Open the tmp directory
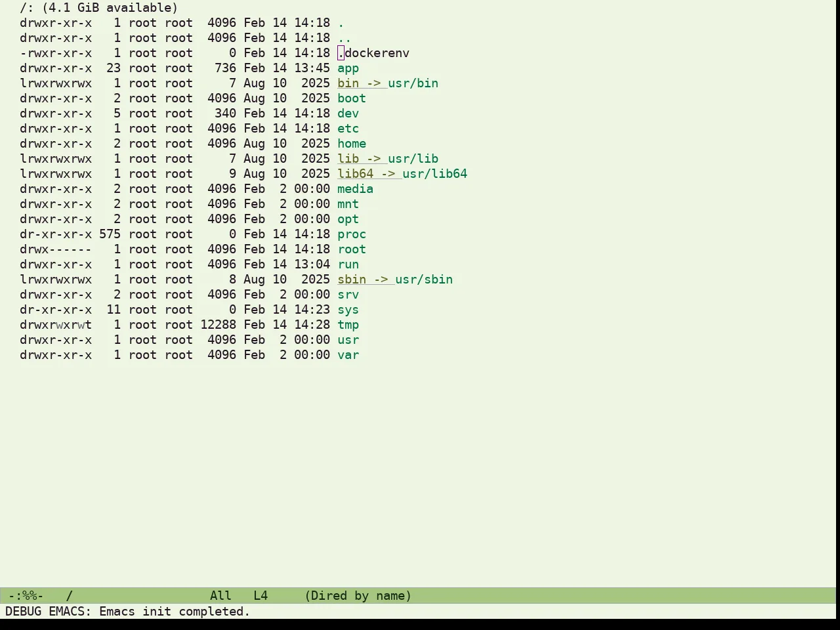 coord(348,325)
